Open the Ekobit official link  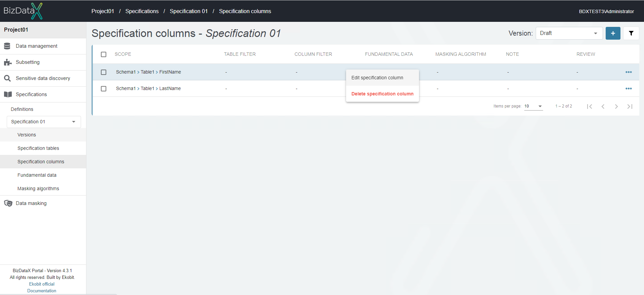(42, 284)
